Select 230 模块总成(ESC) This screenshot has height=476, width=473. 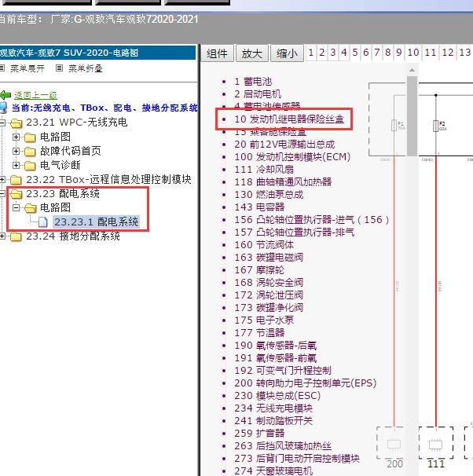(x=277, y=396)
